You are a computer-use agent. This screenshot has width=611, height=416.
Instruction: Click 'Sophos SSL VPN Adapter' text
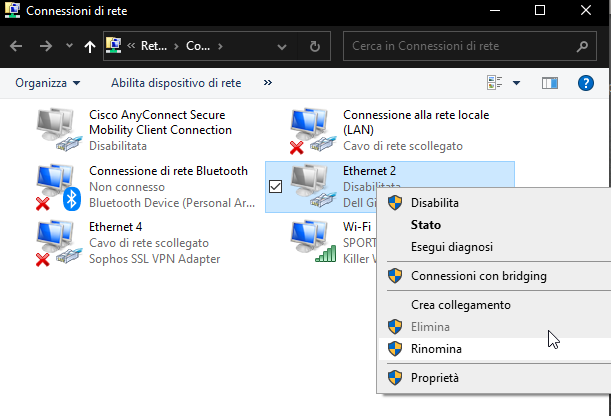(x=155, y=259)
